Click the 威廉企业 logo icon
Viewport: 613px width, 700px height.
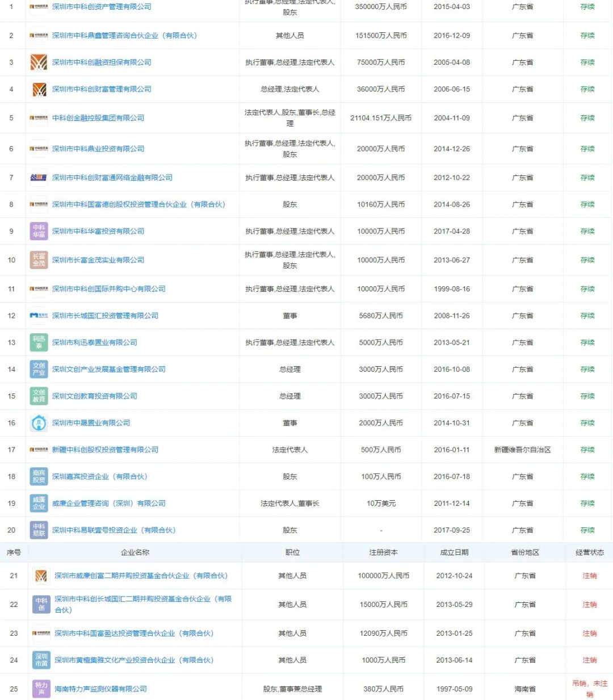coord(39,503)
